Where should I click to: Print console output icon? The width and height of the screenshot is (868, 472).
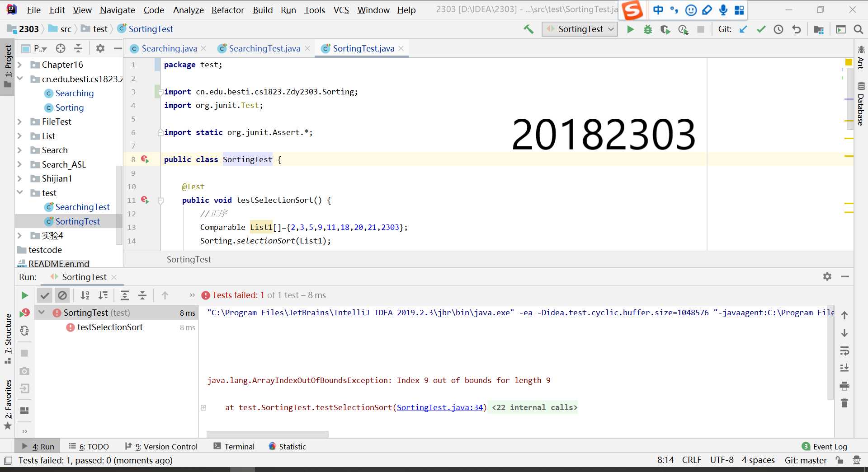pyautogui.click(x=844, y=386)
